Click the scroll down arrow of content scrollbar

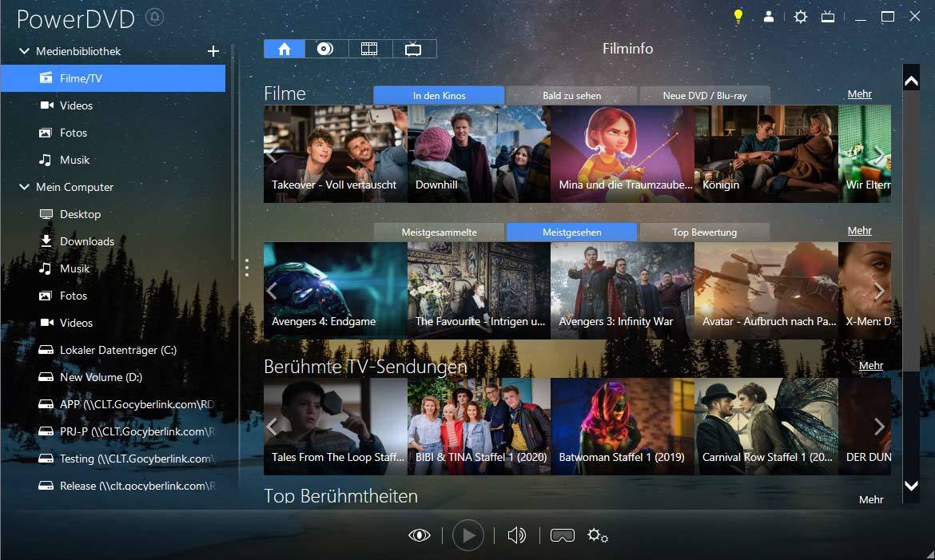point(911,486)
